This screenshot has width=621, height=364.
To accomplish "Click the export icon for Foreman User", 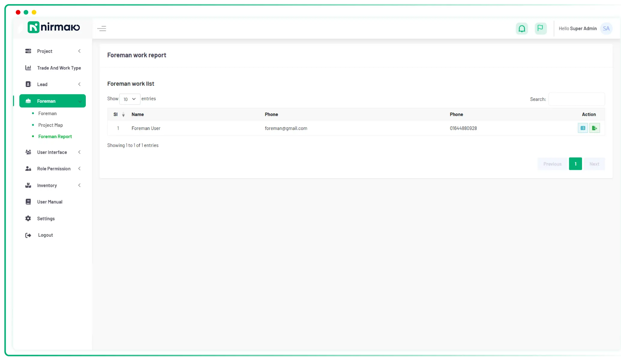I will 595,128.
